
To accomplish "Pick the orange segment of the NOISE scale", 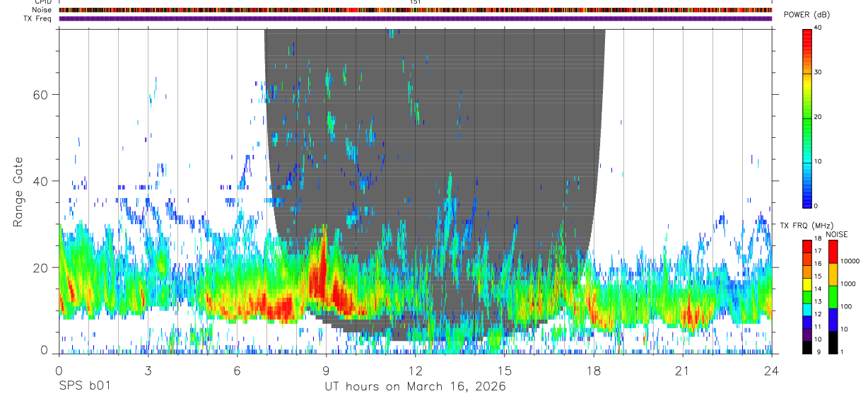I will pos(833,274).
